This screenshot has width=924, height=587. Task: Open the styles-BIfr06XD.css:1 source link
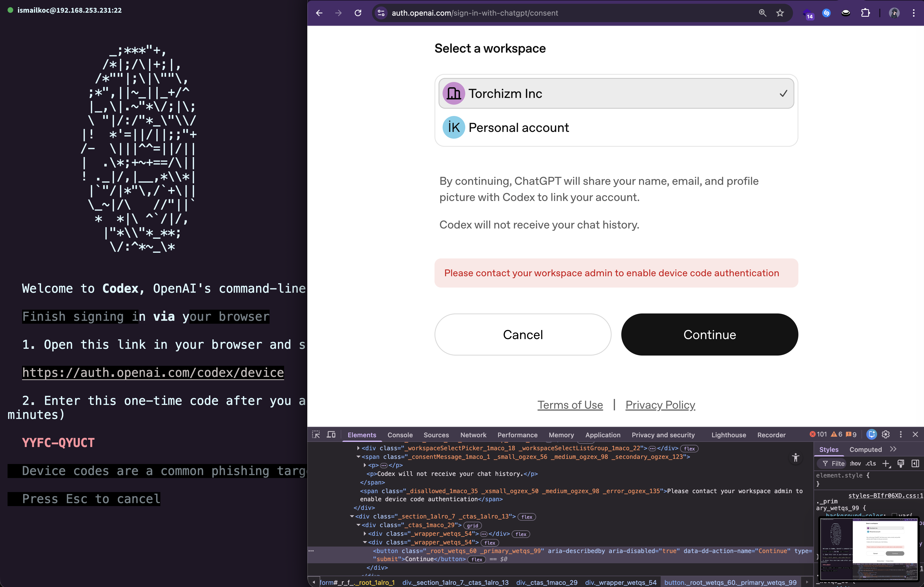886,496
